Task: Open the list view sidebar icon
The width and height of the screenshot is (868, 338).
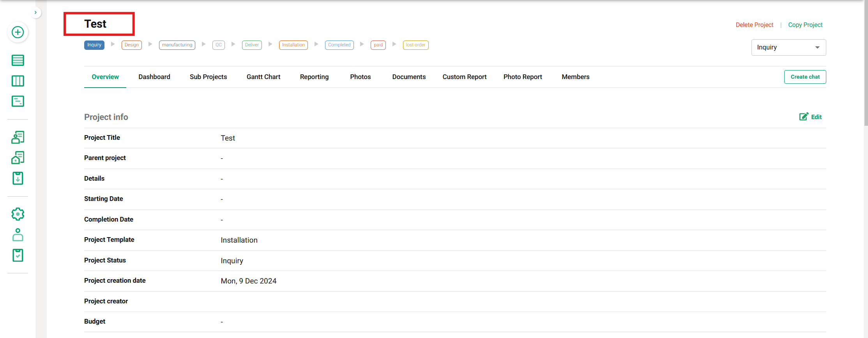Action: pos(18,60)
